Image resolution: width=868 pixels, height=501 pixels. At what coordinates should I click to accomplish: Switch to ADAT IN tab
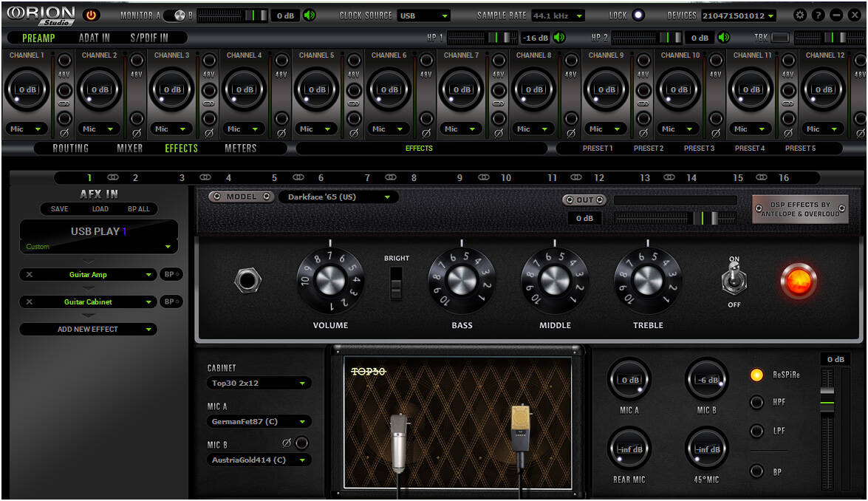pyautogui.click(x=94, y=38)
